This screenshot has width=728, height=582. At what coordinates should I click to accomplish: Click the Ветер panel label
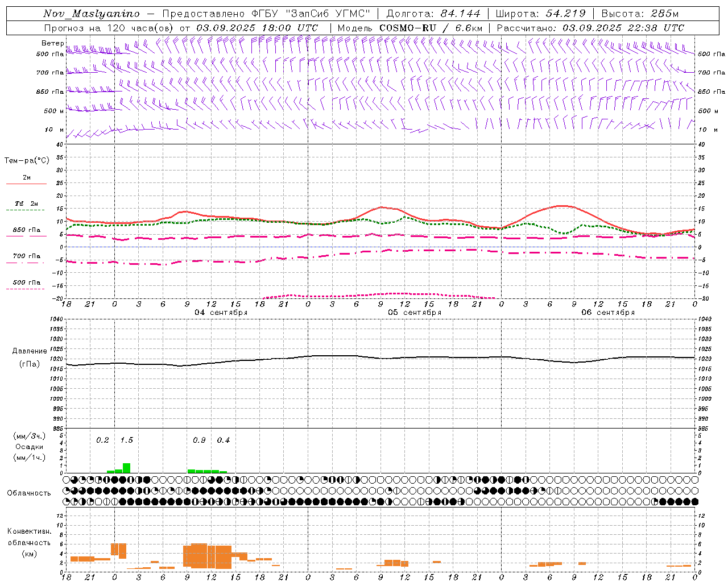tap(52, 43)
